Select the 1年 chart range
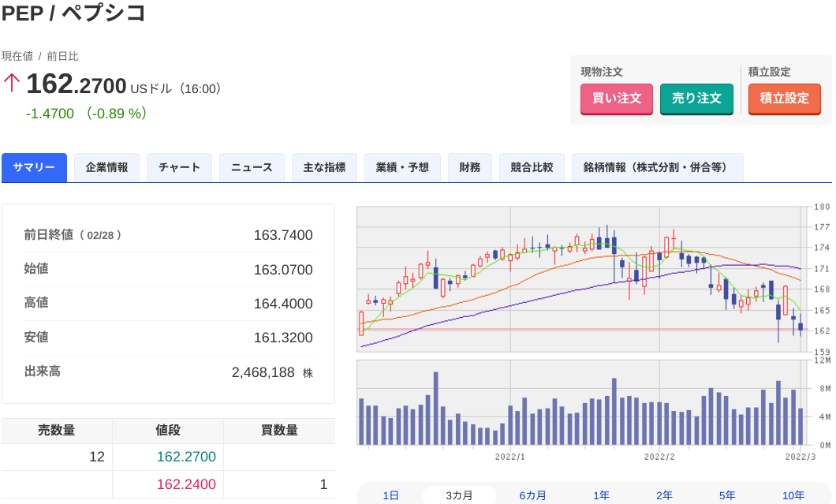836x504 pixels. [x=602, y=495]
